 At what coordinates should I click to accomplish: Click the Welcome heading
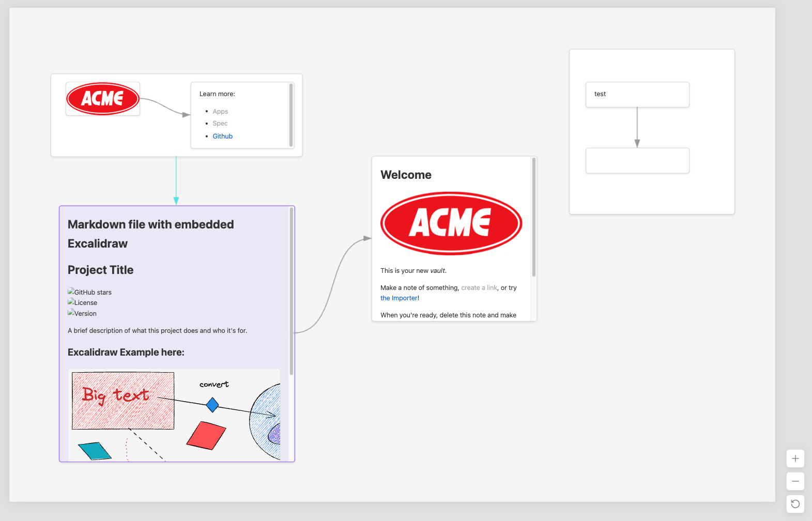tap(406, 175)
